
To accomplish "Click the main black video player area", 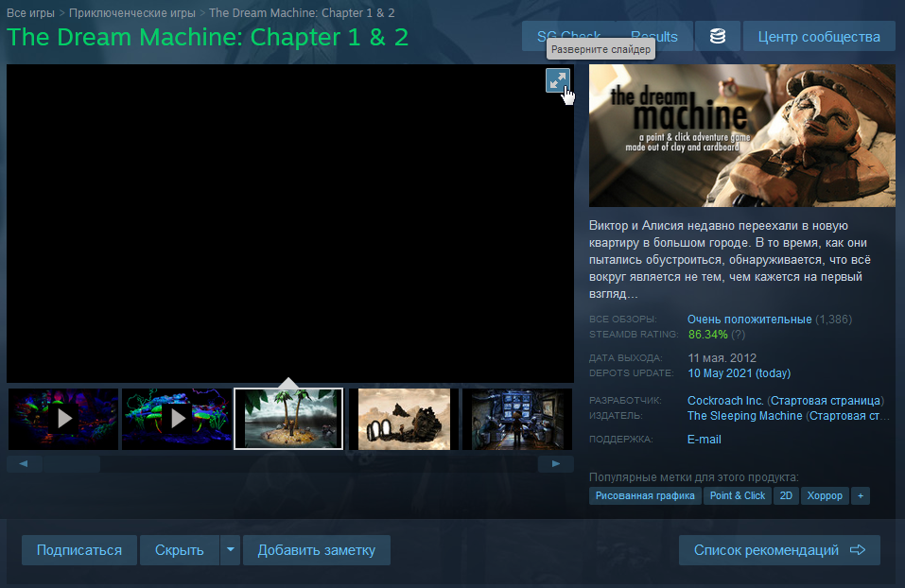I will (x=290, y=223).
